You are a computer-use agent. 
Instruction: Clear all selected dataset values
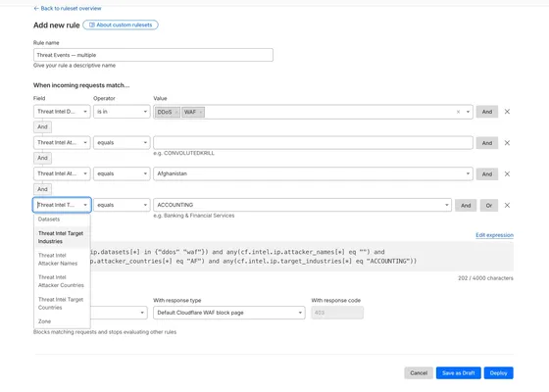(458, 112)
